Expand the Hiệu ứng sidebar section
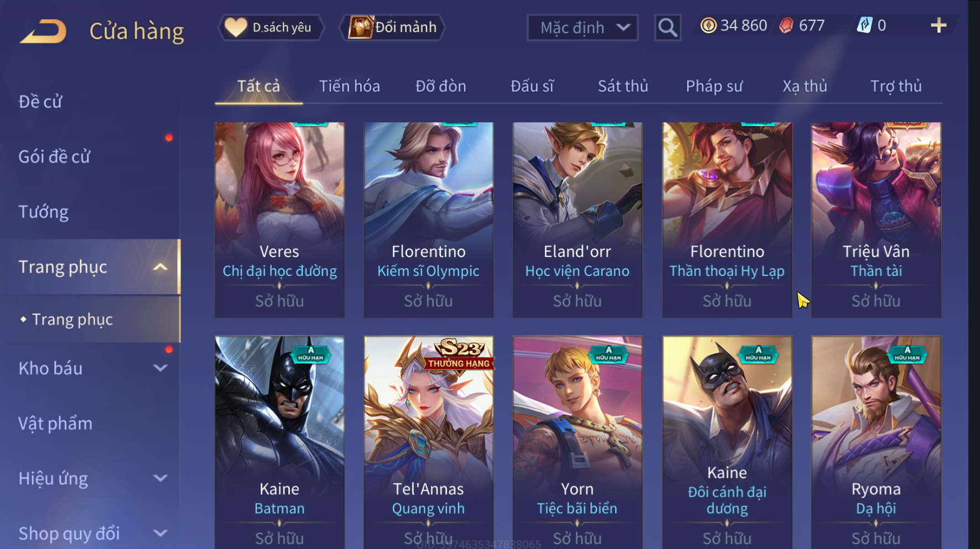Screen dimensions: 980x549 tap(160, 478)
